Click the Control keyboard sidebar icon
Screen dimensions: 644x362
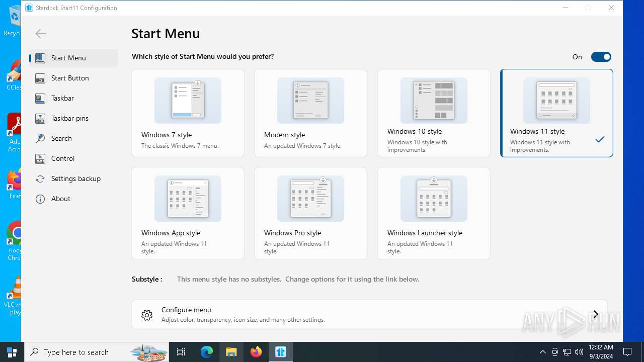tap(40, 158)
